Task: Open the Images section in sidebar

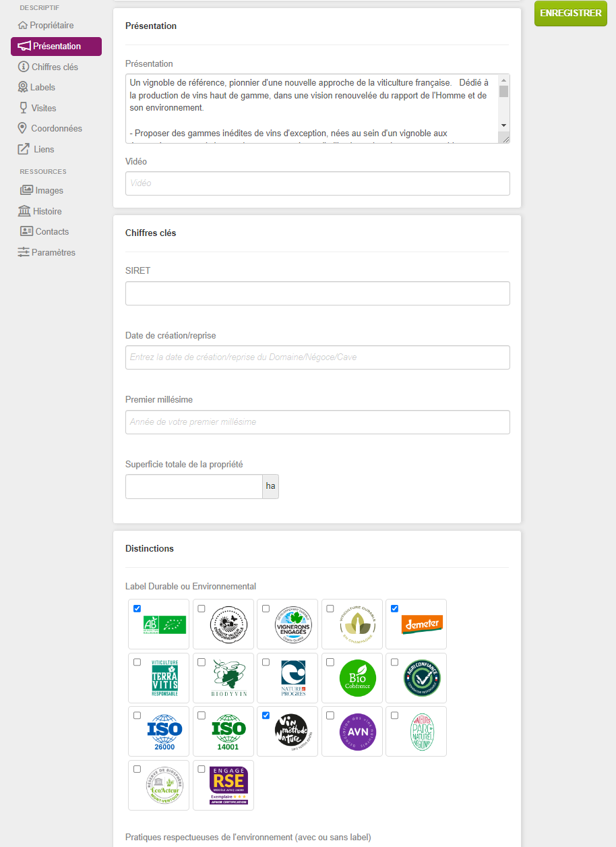Action: click(x=41, y=191)
